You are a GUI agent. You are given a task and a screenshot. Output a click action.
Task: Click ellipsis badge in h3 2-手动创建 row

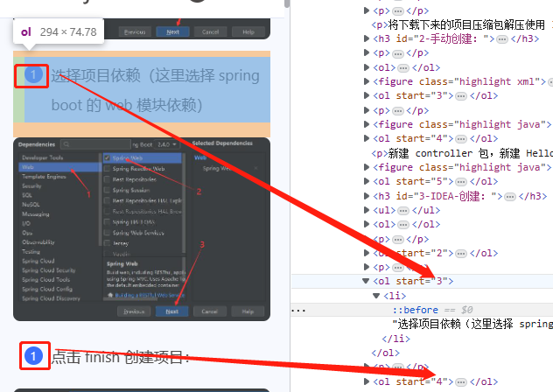[x=502, y=39]
